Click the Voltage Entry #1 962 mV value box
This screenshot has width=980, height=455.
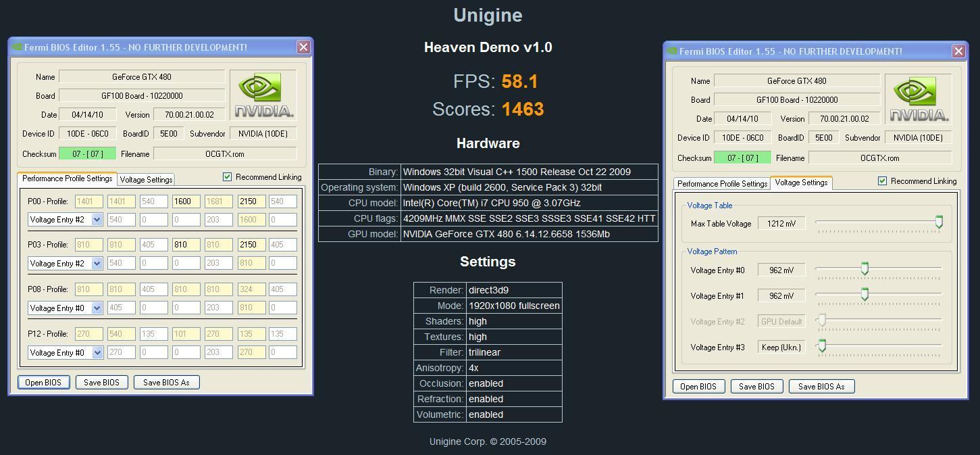(781, 296)
